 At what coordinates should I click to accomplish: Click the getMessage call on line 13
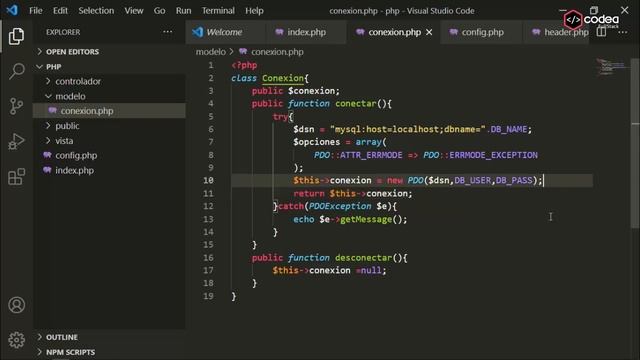point(366,219)
